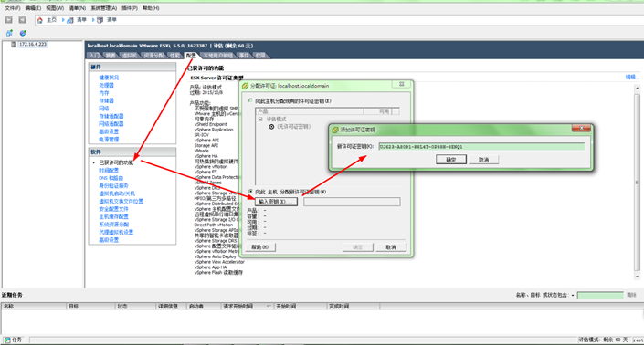Click the new resource pool toolbar icon
The height and width of the screenshot is (345, 644).
point(23,33)
